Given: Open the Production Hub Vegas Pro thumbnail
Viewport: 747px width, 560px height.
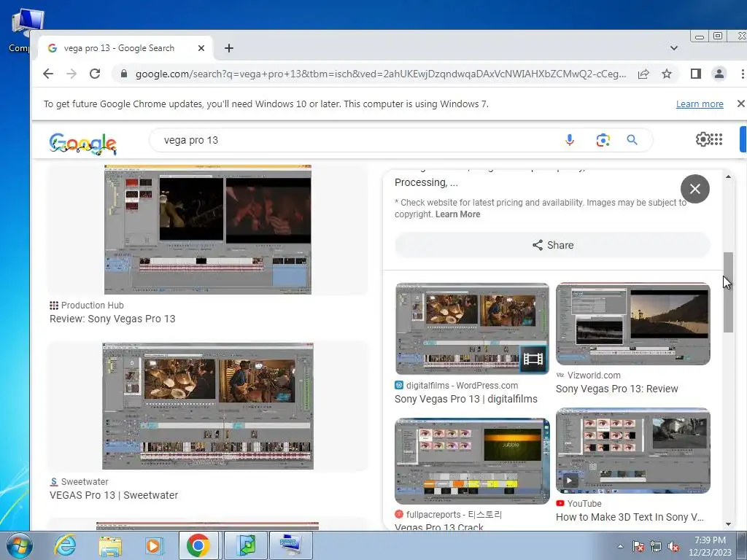Looking at the screenshot, I should coord(208,230).
